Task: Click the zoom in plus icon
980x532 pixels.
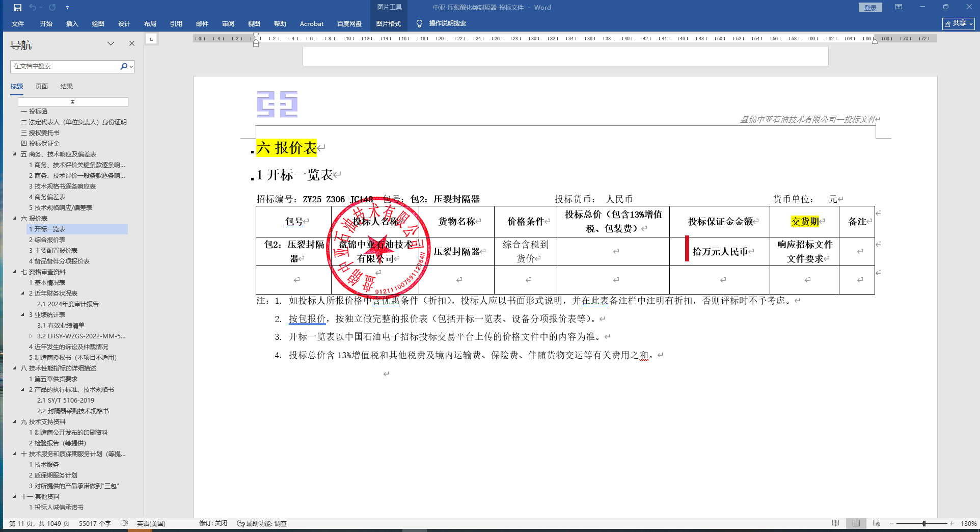Action: 951,523
